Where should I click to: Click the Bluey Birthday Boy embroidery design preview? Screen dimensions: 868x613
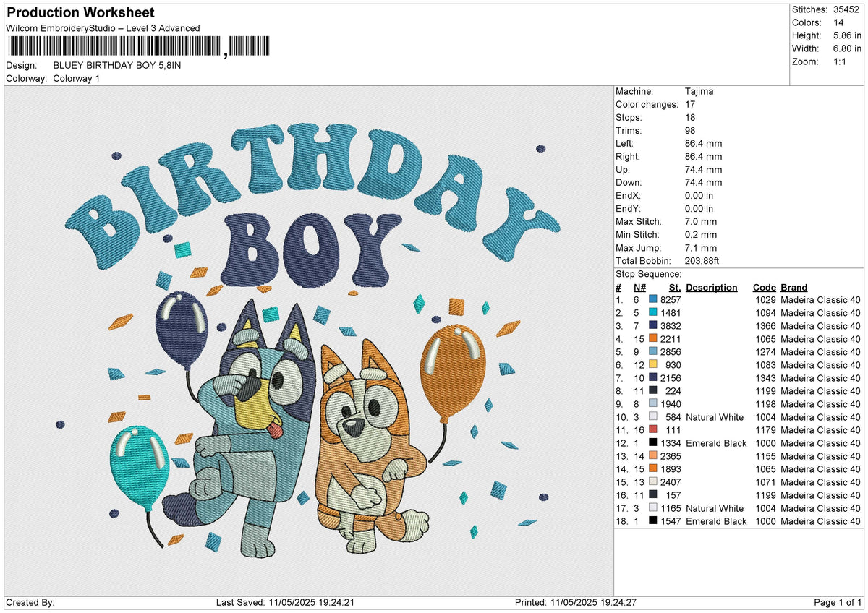pos(310,341)
